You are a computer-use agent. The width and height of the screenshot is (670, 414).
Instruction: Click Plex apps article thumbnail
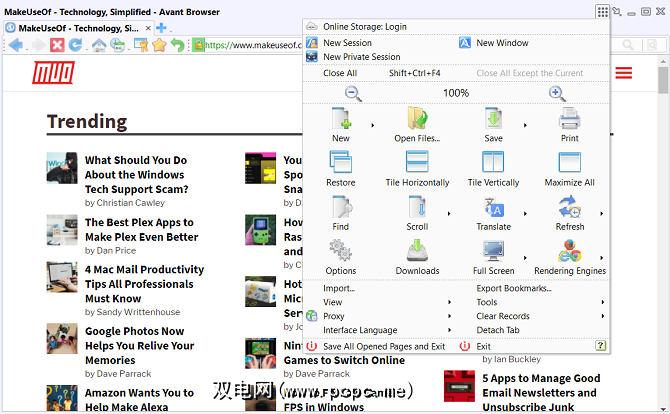pyautogui.click(x=62, y=230)
